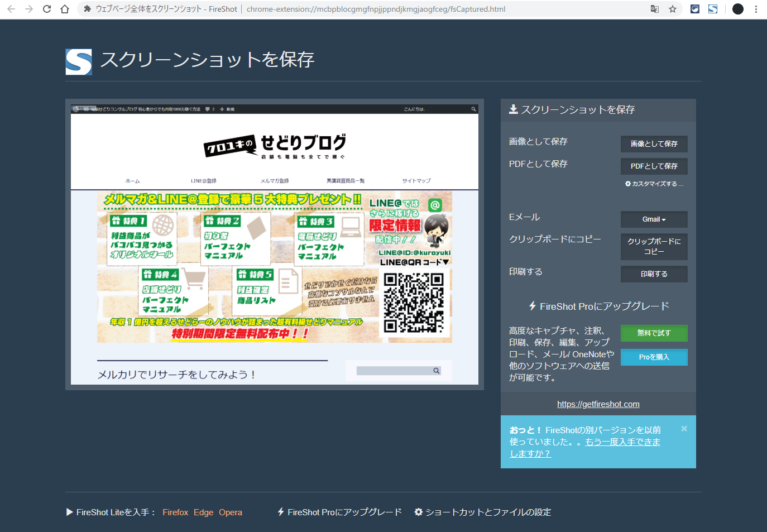
Task: Open the Edge link in footer
Action: [204, 512]
